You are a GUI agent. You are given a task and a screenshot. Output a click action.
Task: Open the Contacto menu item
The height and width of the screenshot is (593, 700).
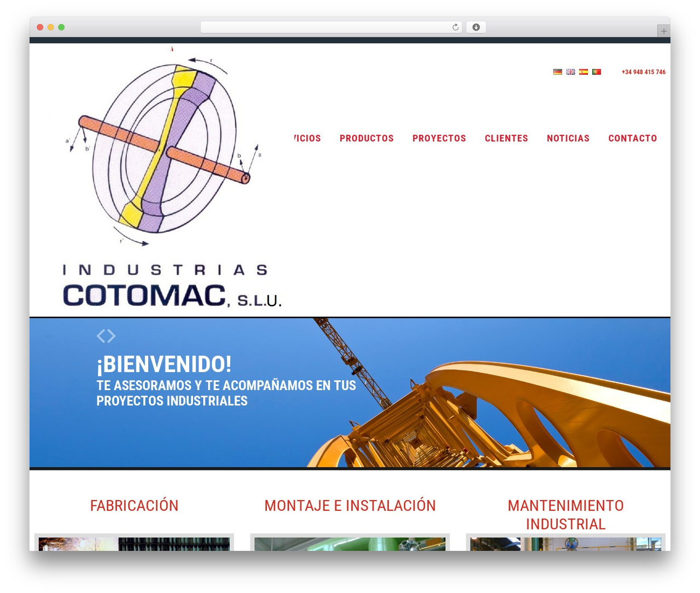pos(633,138)
